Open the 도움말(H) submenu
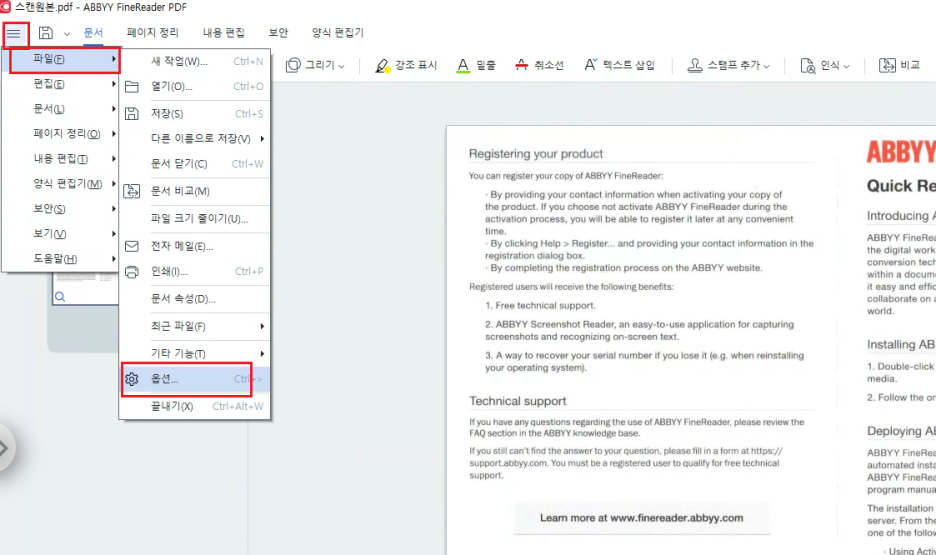This screenshot has height=555, width=936. tap(60, 259)
